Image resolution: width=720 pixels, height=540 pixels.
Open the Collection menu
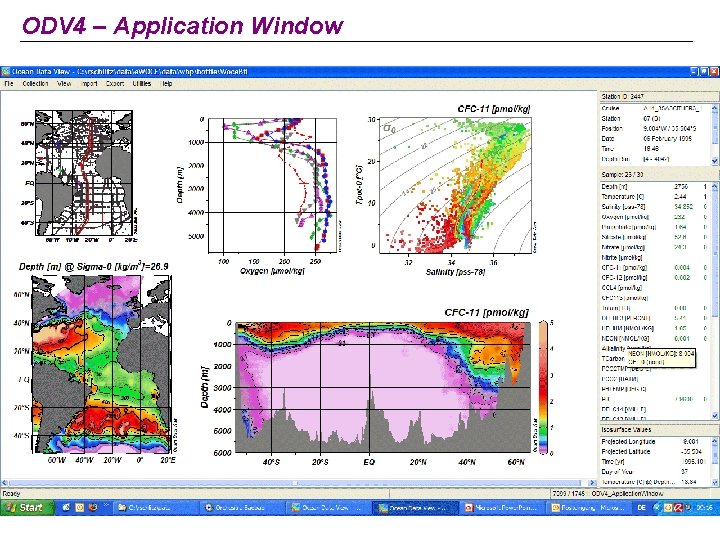35,84
